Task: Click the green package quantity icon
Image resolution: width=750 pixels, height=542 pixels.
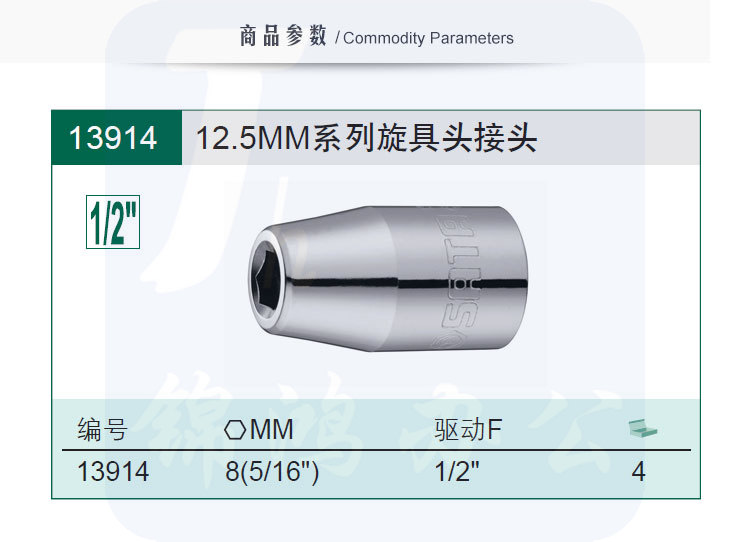Action: (x=642, y=429)
